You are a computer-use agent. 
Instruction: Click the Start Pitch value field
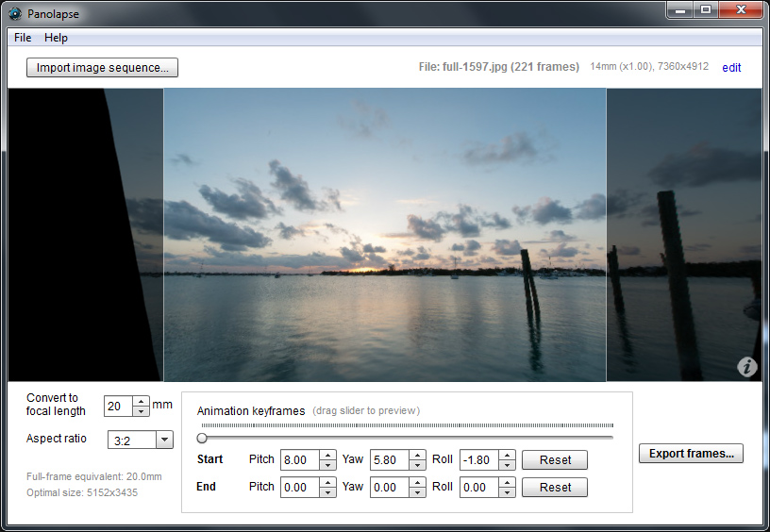[x=299, y=460]
